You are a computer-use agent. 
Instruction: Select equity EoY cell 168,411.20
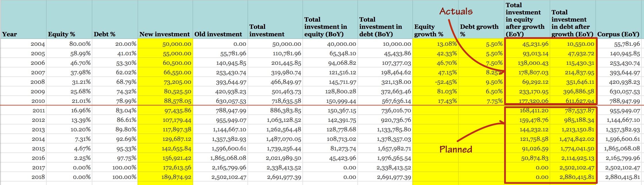(x=527, y=110)
